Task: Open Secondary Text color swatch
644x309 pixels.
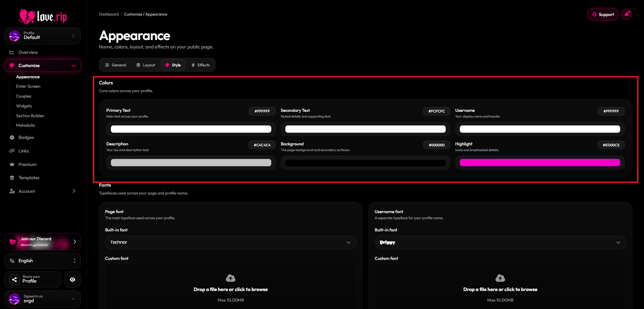Action: pos(366,129)
